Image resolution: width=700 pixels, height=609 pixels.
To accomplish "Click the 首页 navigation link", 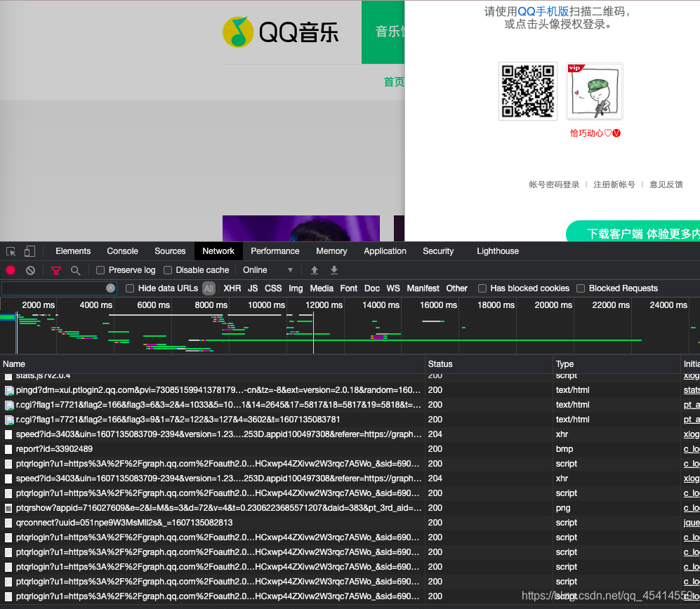I will pos(394,81).
